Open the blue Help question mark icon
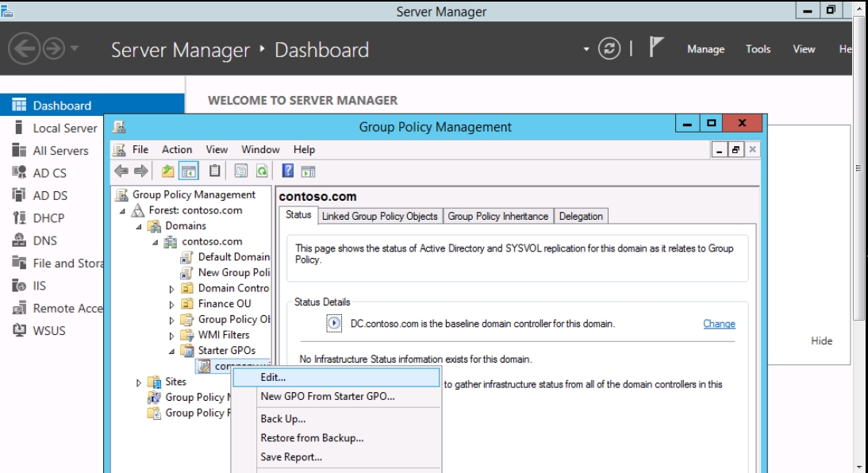 (x=288, y=171)
